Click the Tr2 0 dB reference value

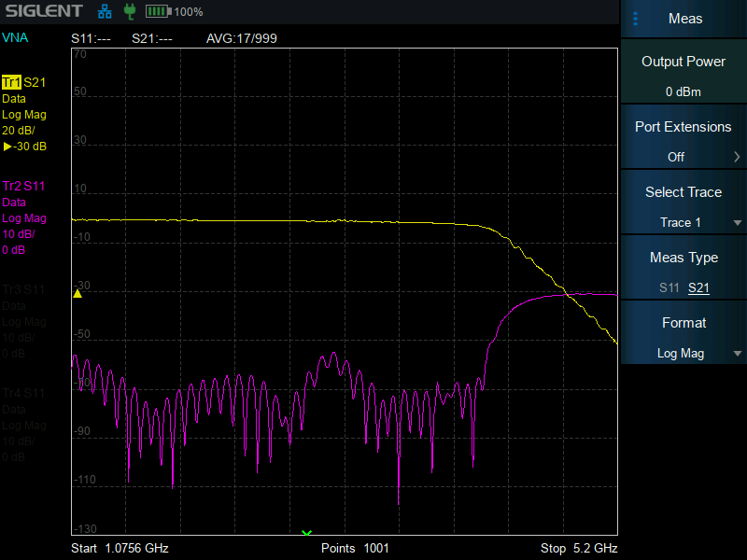(14, 249)
